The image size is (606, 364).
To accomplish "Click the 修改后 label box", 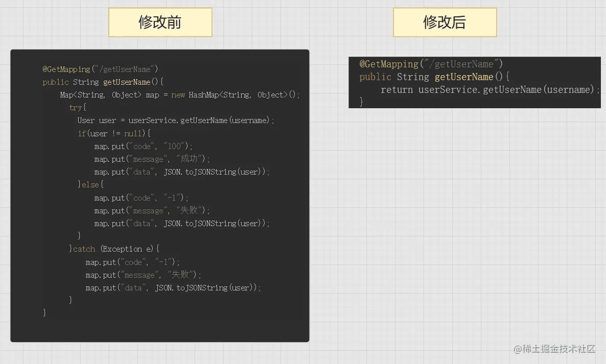I will pos(445,22).
